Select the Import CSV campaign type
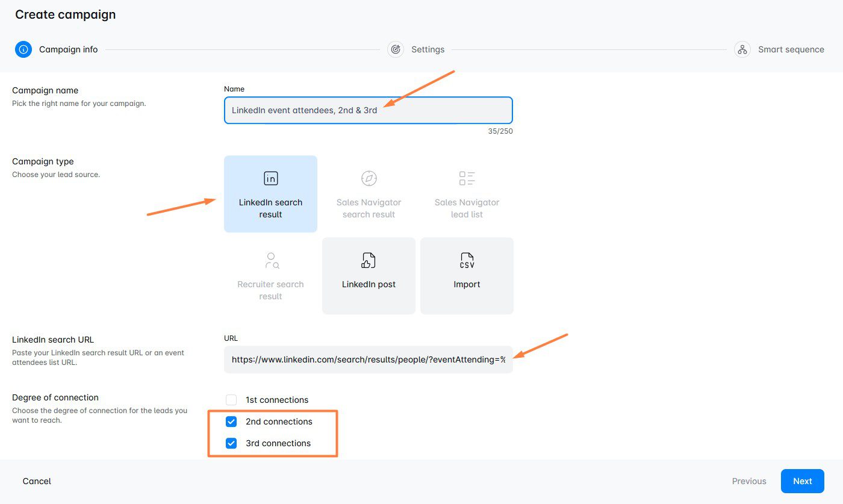The image size is (843, 504). point(467,276)
